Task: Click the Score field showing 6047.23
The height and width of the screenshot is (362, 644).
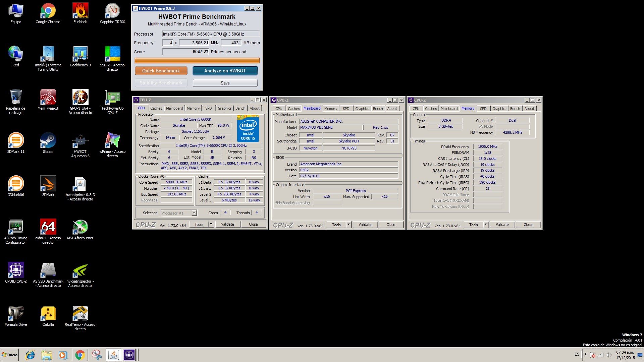Action: [x=185, y=52]
